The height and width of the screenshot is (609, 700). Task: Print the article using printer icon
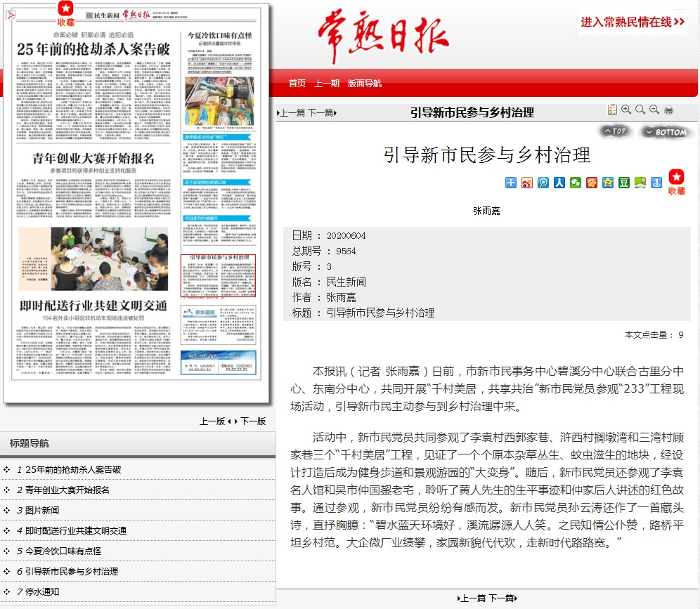(669, 110)
